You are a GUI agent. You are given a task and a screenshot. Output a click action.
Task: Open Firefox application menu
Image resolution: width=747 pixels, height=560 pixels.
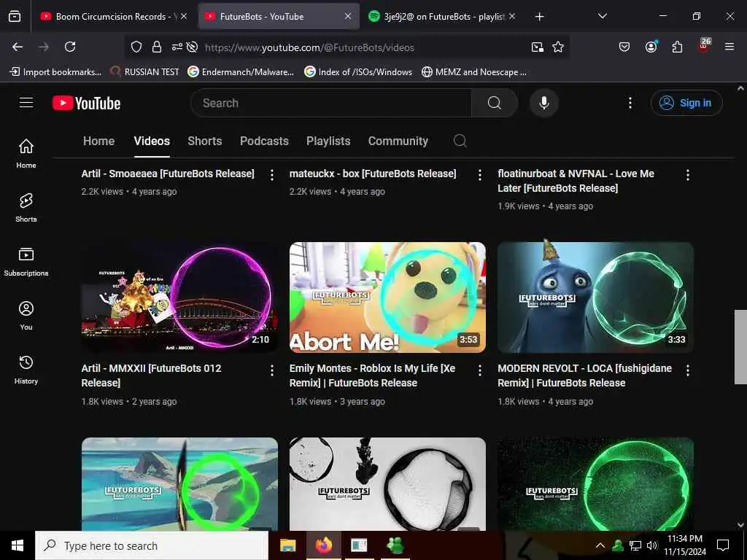pyautogui.click(x=729, y=47)
